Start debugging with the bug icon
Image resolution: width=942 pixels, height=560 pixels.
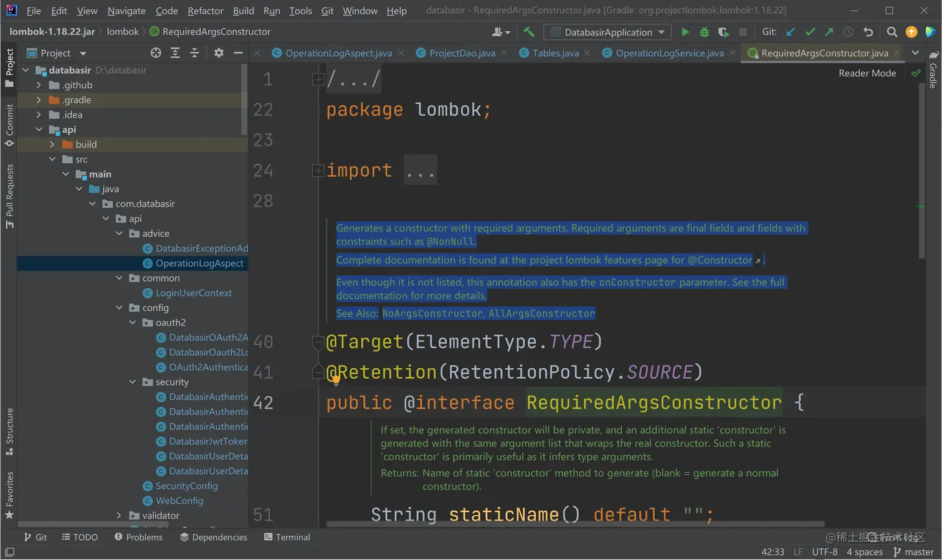coord(704,32)
